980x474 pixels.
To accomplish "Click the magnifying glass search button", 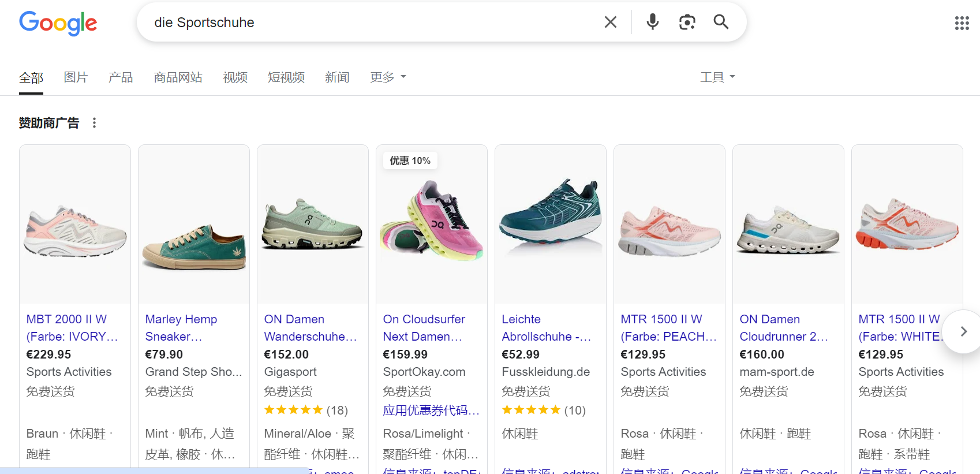I will (721, 22).
